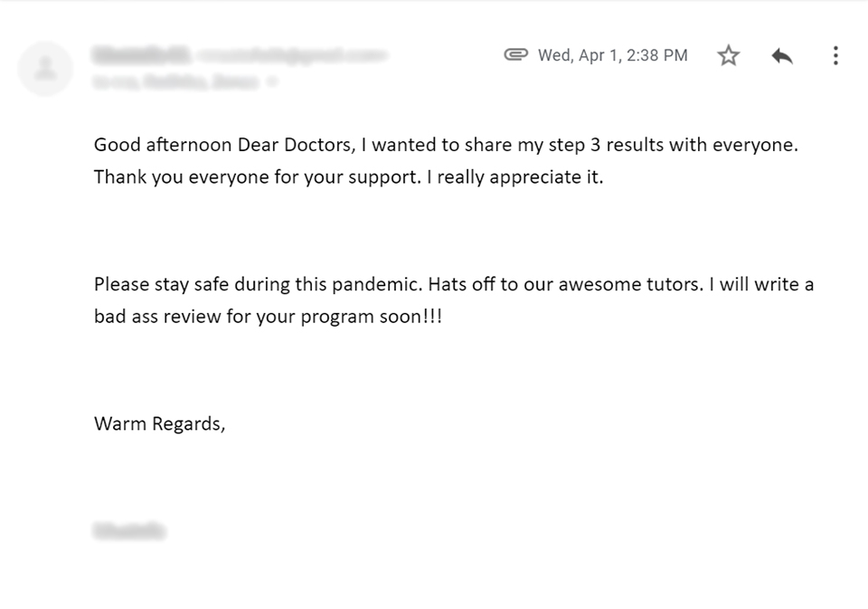Reply using the arrow icon

782,56
